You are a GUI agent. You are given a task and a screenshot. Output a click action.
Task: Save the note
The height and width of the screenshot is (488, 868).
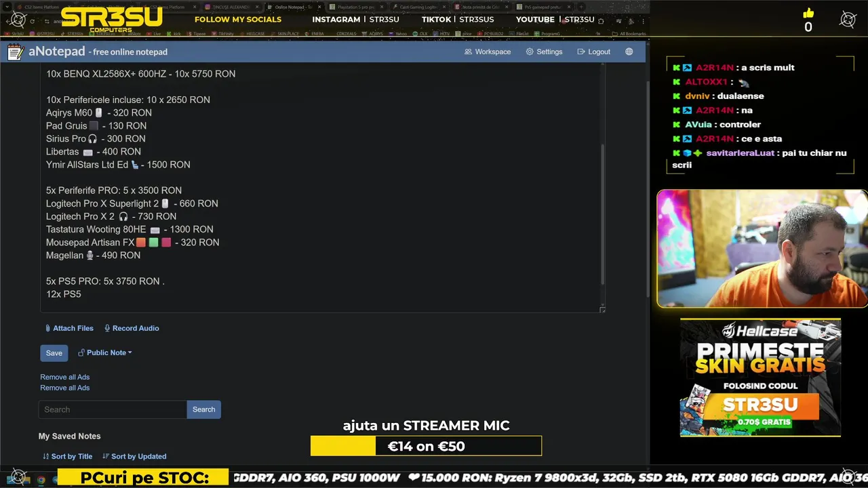click(54, 352)
